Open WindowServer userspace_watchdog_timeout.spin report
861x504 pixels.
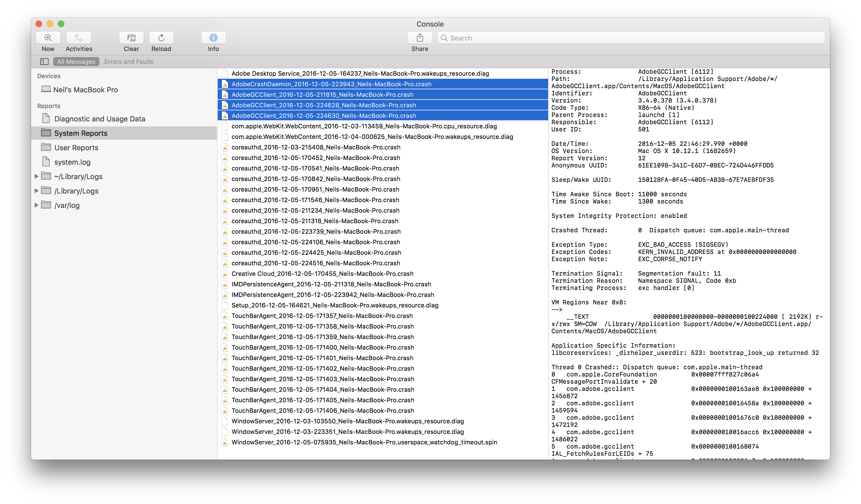point(383,442)
